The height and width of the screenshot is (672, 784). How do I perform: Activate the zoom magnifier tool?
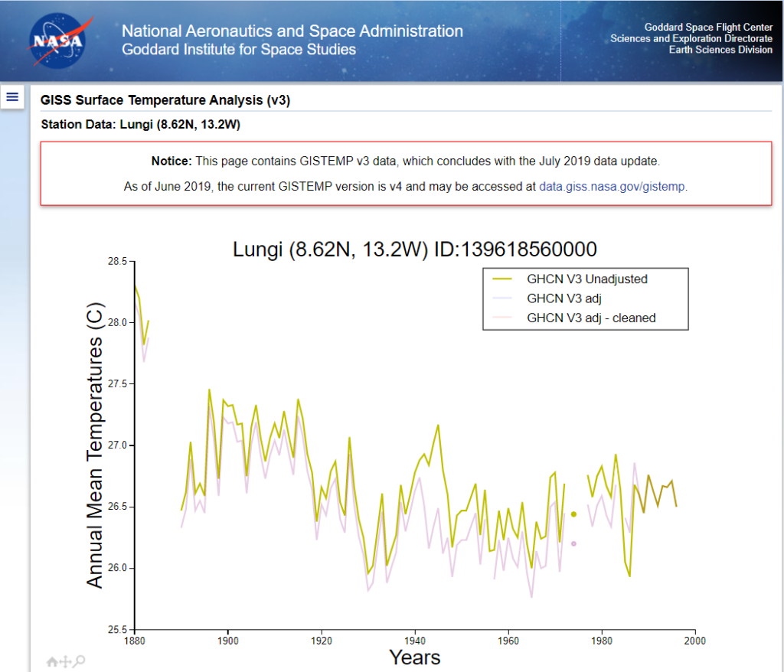(80, 661)
